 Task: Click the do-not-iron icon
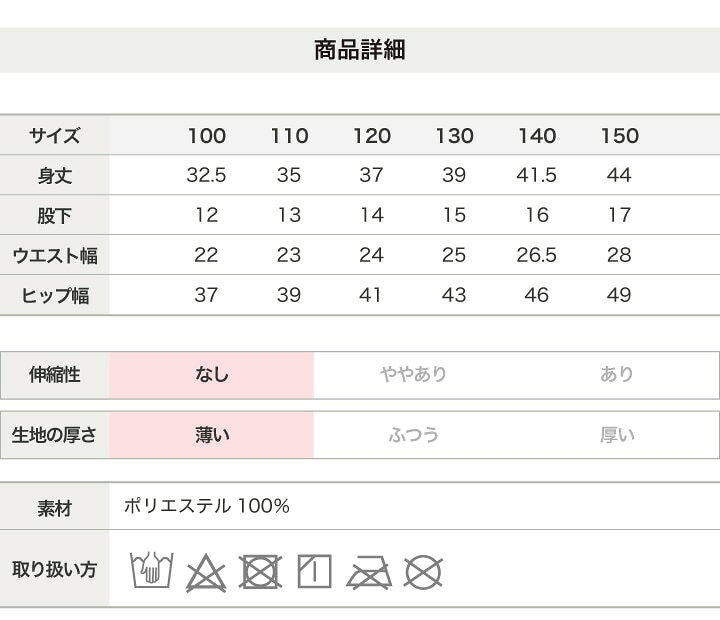(x=369, y=573)
